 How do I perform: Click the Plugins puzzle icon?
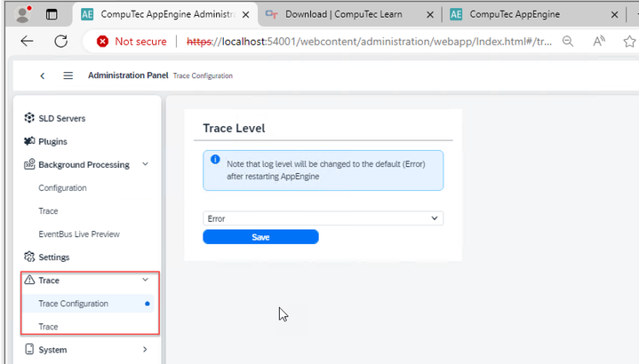[29, 141]
